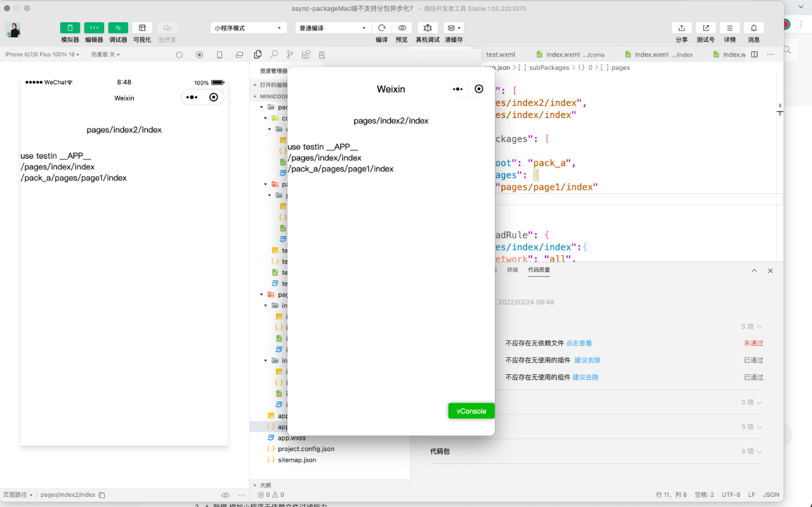This screenshot has width=812, height=507.
Task: Switch to the index.wxml .../coma editor tab
Action: pyautogui.click(x=570, y=55)
